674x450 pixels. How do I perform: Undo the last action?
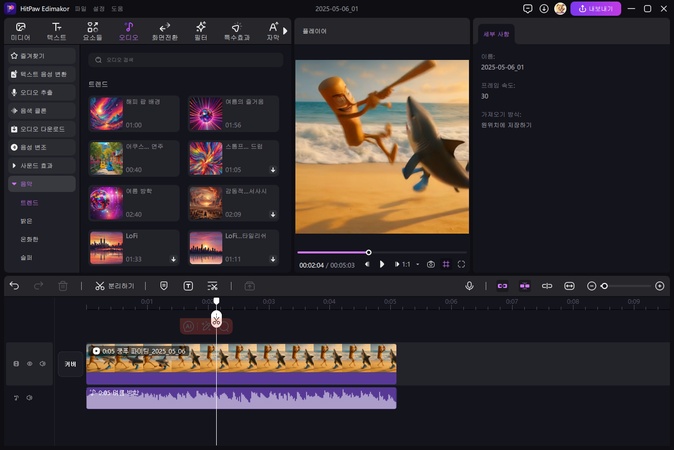pos(14,286)
